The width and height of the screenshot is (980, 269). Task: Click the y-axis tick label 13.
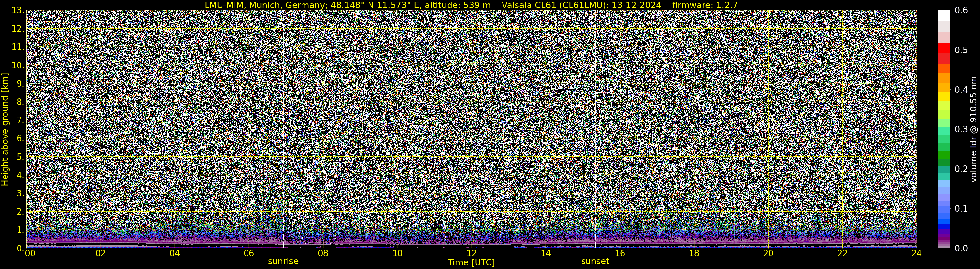[x=18, y=11]
